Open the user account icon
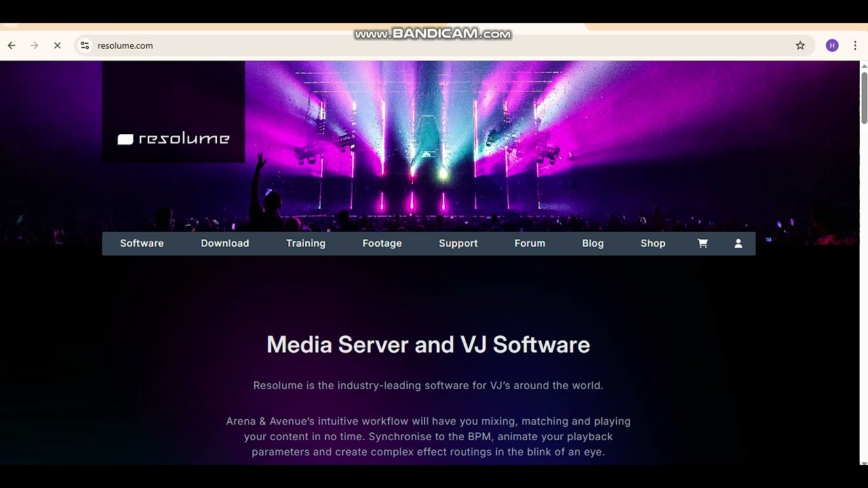The width and height of the screenshot is (868, 488). click(738, 243)
